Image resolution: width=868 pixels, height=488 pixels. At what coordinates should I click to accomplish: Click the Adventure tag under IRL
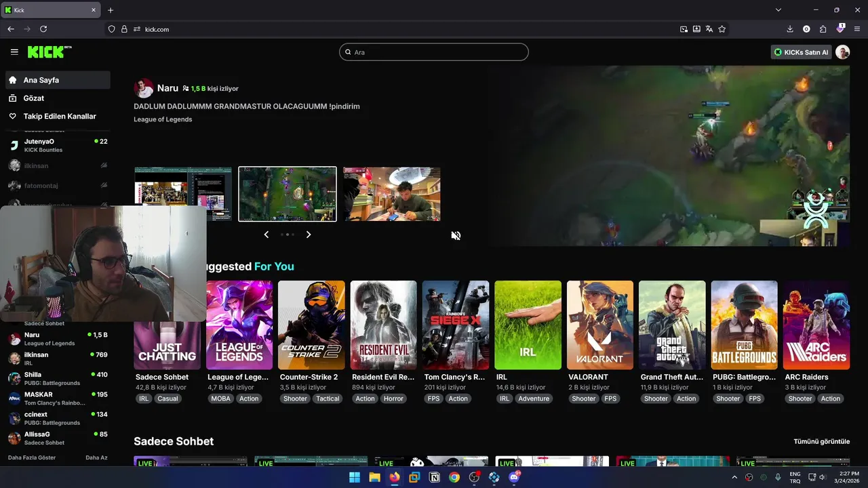point(534,399)
